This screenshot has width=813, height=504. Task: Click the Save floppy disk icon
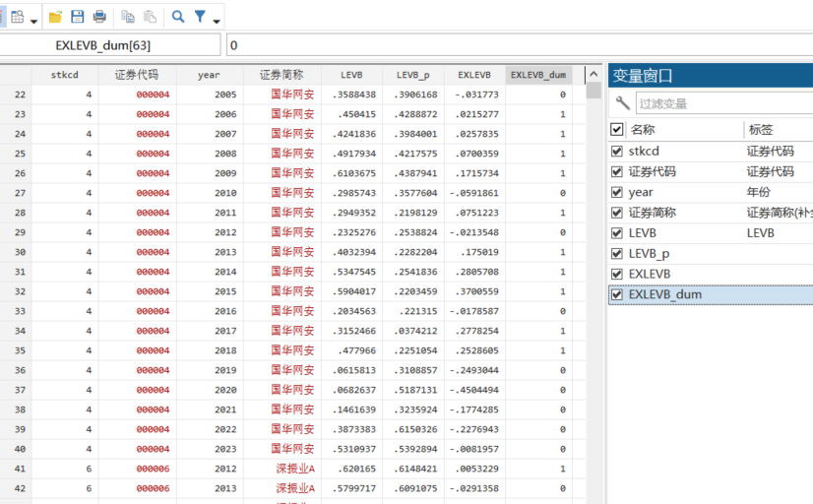pos(78,17)
